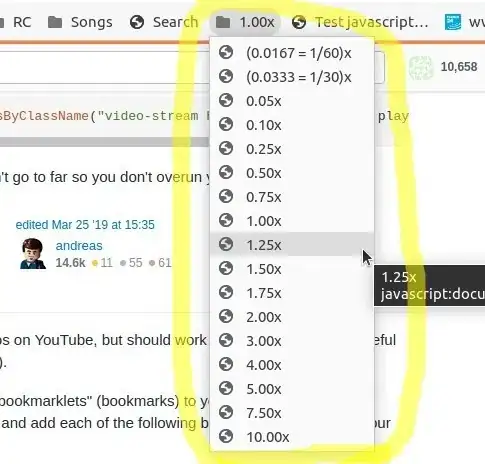The height and width of the screenshot is (464, 485).
Task: Choose the 1.75x speed bookmarklet
Action: coord(292,293)
